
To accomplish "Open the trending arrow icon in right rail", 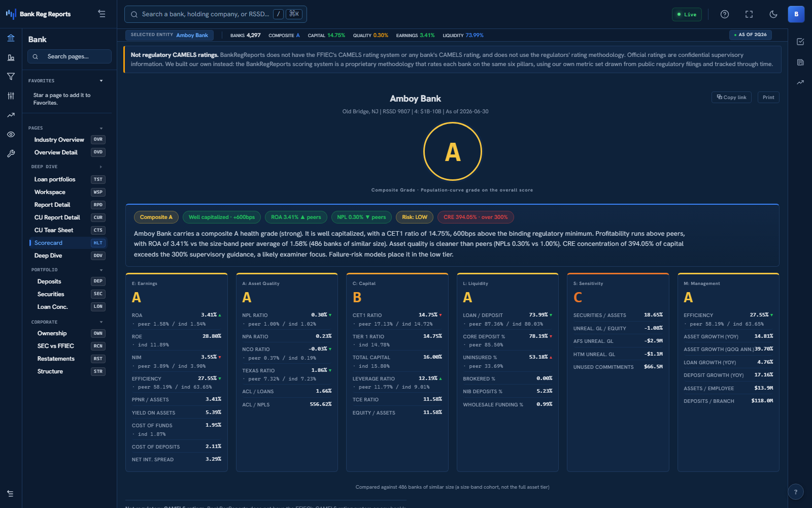I will [800, 82].
